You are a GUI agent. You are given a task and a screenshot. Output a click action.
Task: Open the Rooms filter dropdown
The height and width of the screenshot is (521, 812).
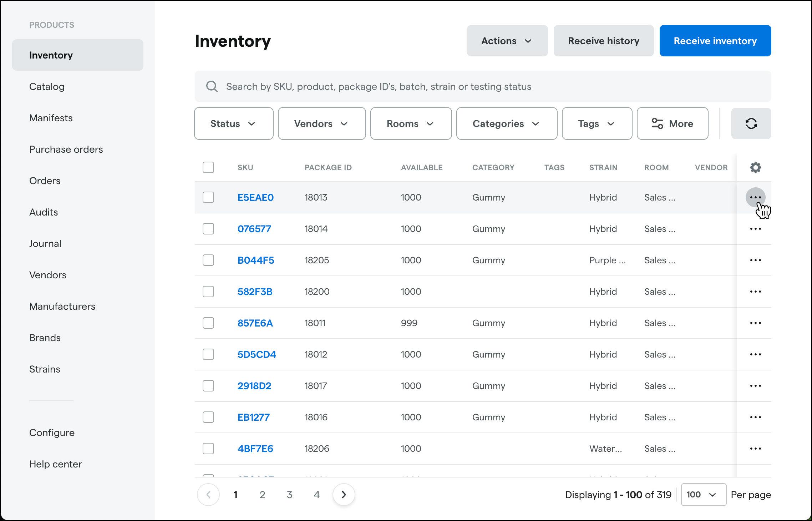point(411,123)
